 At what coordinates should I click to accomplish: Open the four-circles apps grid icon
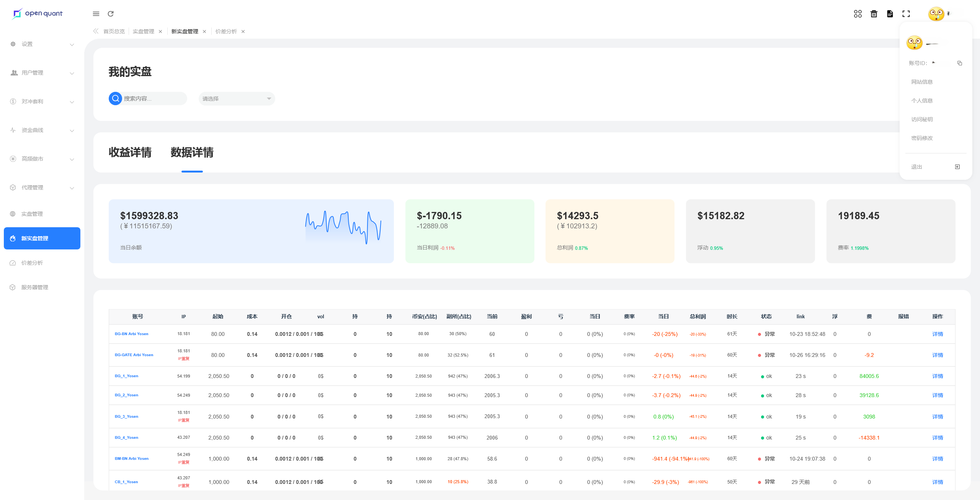[x=857, y=14]
